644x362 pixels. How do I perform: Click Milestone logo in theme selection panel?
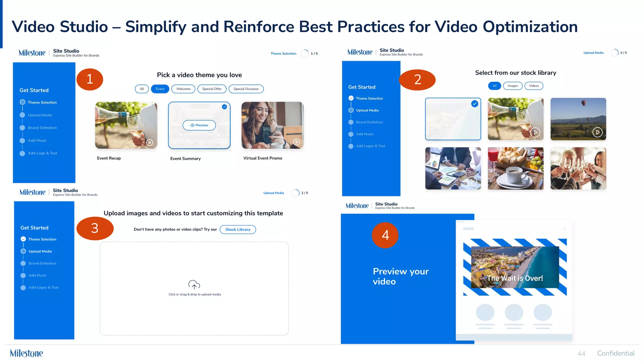pos(32,53)
